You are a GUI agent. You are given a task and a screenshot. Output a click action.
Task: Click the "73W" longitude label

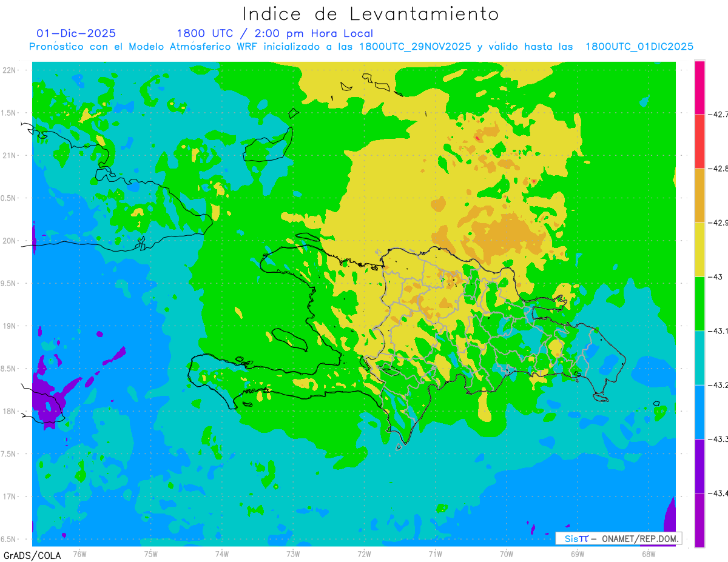(293, 554)
